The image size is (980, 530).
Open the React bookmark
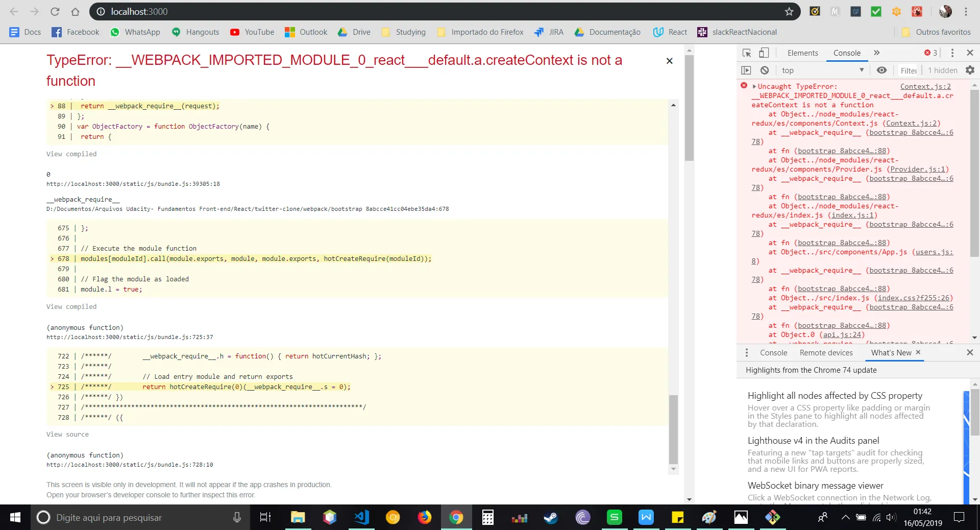point(670,32)
